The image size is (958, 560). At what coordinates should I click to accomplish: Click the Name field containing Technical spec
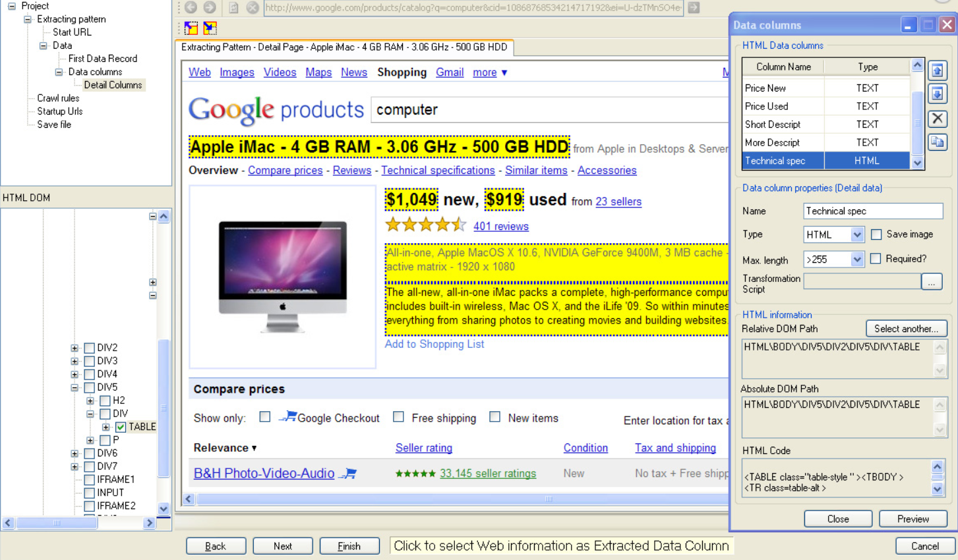(873, 211)
